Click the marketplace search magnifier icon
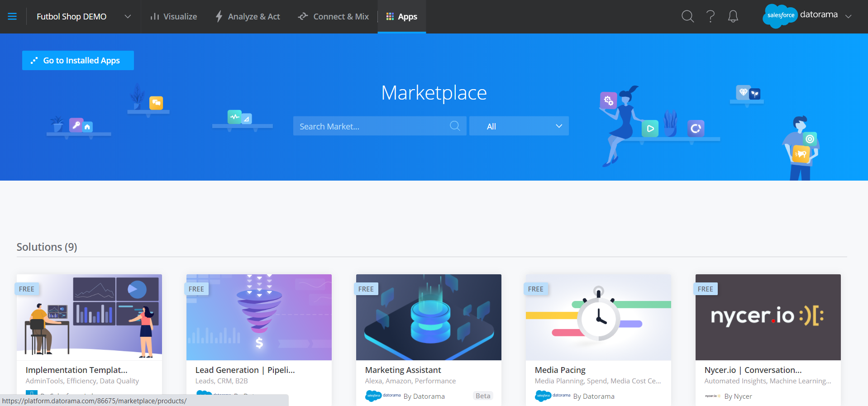Viewport: 868px width, 406px height. tap(455, 126)
